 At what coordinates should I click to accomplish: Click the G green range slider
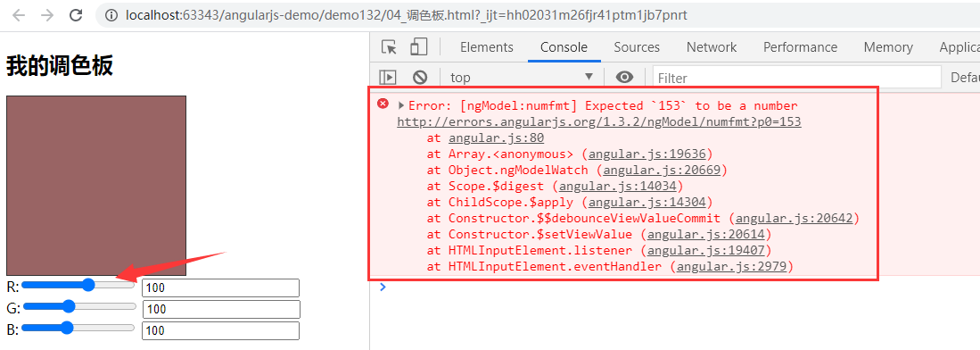[x=78, y=306]
